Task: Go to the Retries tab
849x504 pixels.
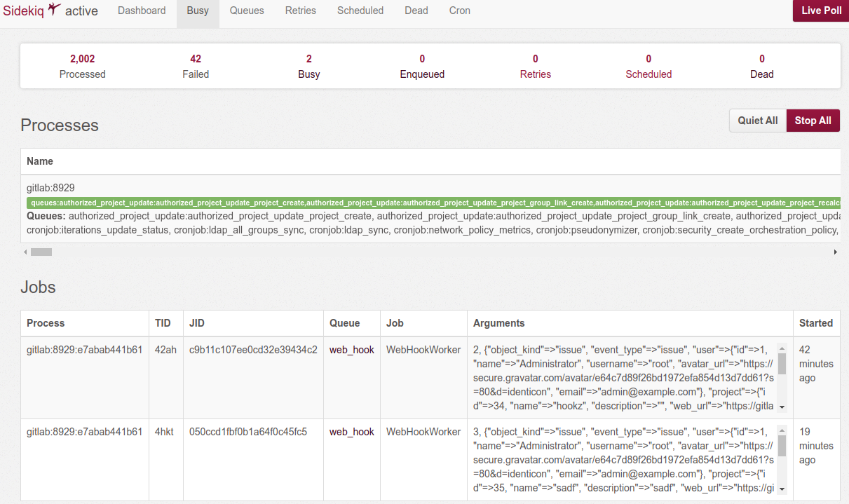Action: (300, 11)
